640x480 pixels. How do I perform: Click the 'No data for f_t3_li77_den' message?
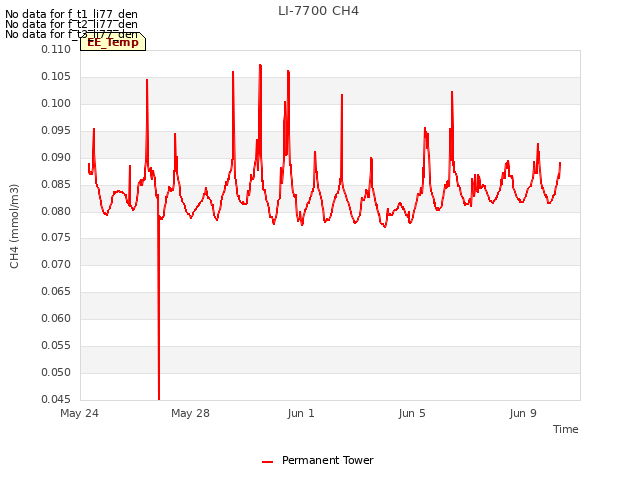click(71, 34)
